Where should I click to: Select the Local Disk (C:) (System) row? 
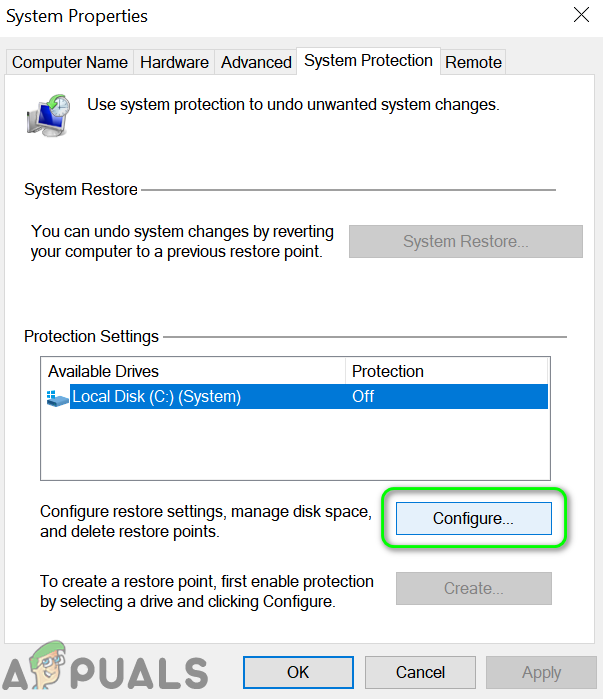(x=156, y=397)
